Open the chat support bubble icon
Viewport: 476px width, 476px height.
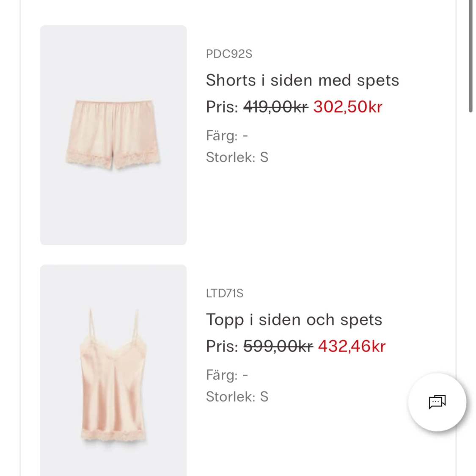437,402
